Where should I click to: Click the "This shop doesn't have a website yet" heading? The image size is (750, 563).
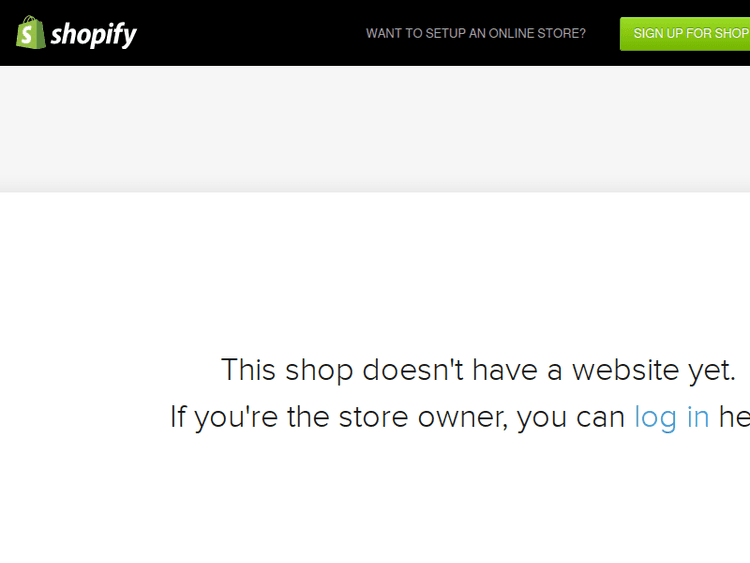(x=478, y=370)
